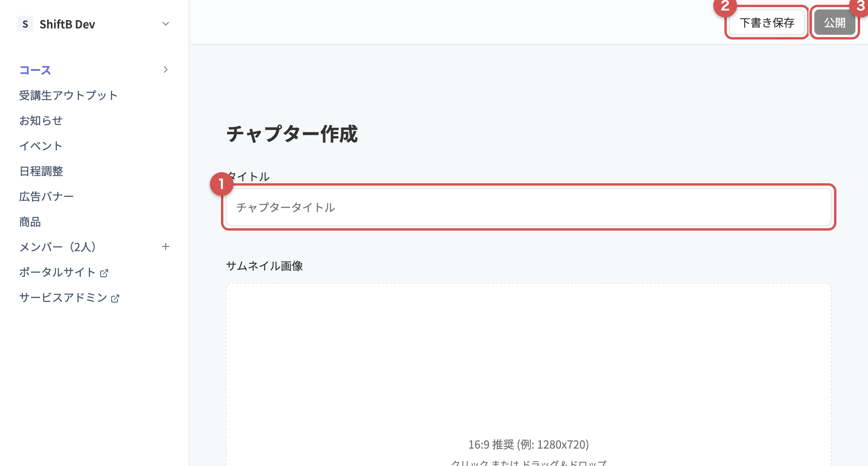Click the external-link icon beside ポータルサイト
The image size is (868, 466).
104,273
